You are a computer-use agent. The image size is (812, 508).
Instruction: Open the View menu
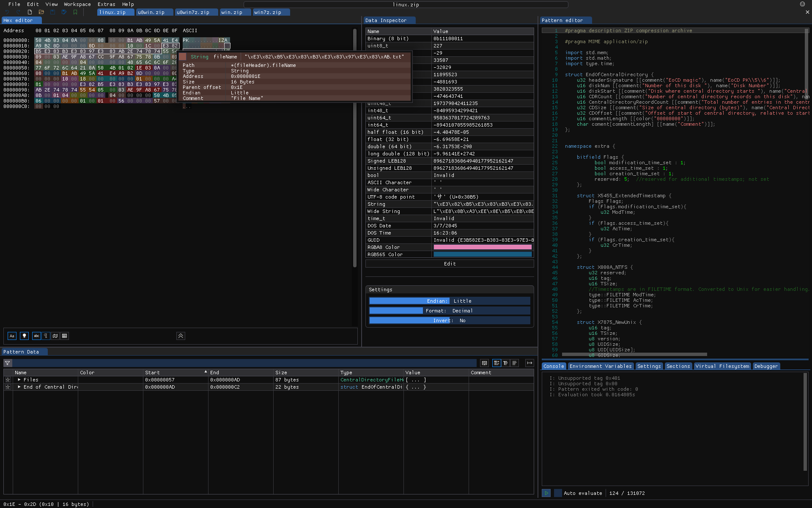pos(52,4)
